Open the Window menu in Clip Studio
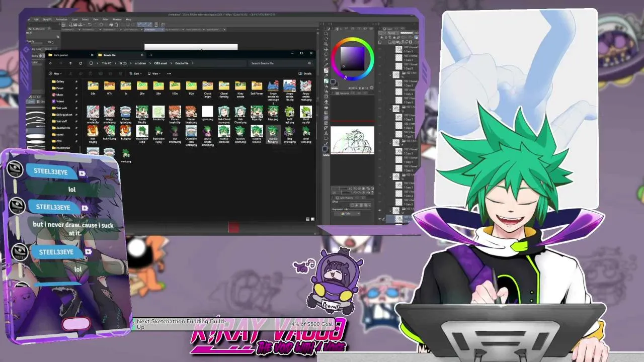The width and height of the screenshot is (644, 362). (x=117, y=19)
